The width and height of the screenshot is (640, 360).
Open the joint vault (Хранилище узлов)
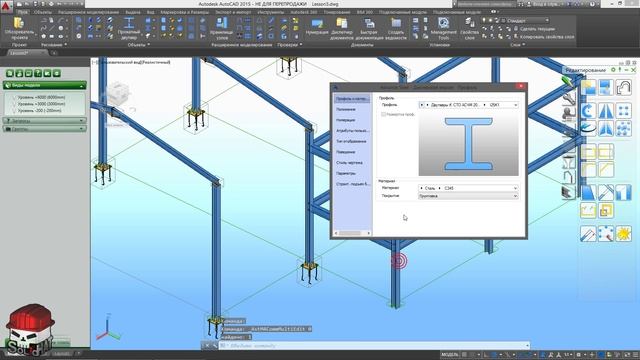click(222, 28)
